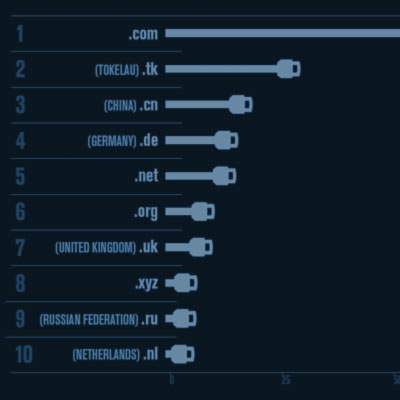Click the cable plug icon on .uk bar
The image size is (400, 400).
[x=201, y=247]
